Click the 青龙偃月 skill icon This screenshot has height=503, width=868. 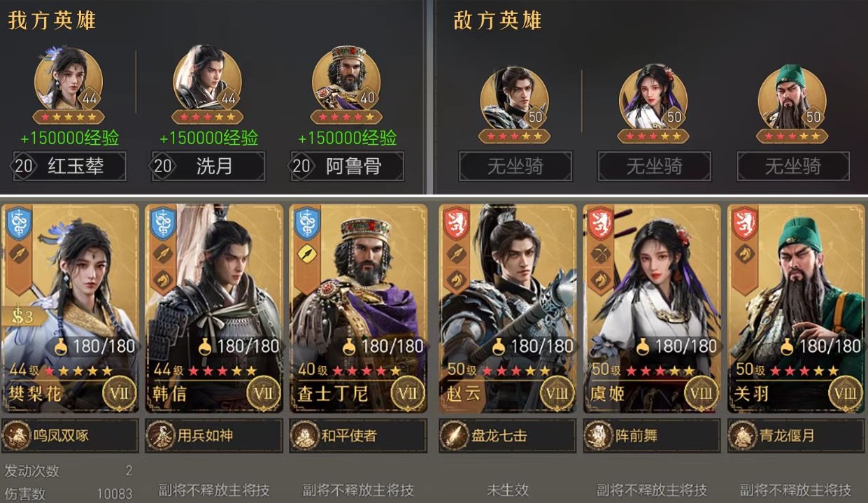click(743, 436)
